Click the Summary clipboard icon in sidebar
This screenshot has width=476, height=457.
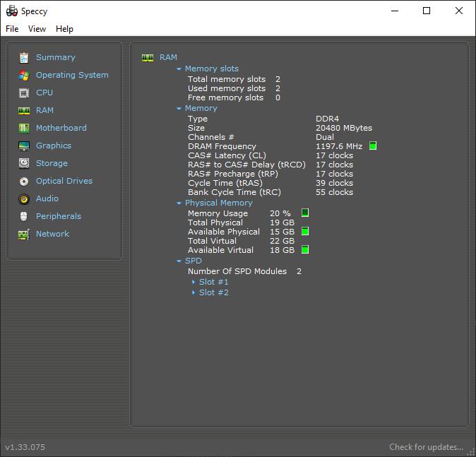(24, 57)
